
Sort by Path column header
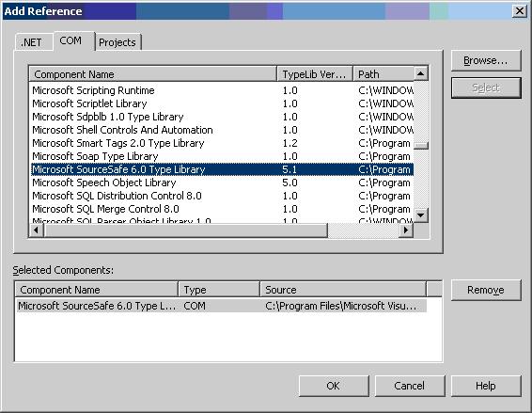pyautogui.click(x=383, y=74)
